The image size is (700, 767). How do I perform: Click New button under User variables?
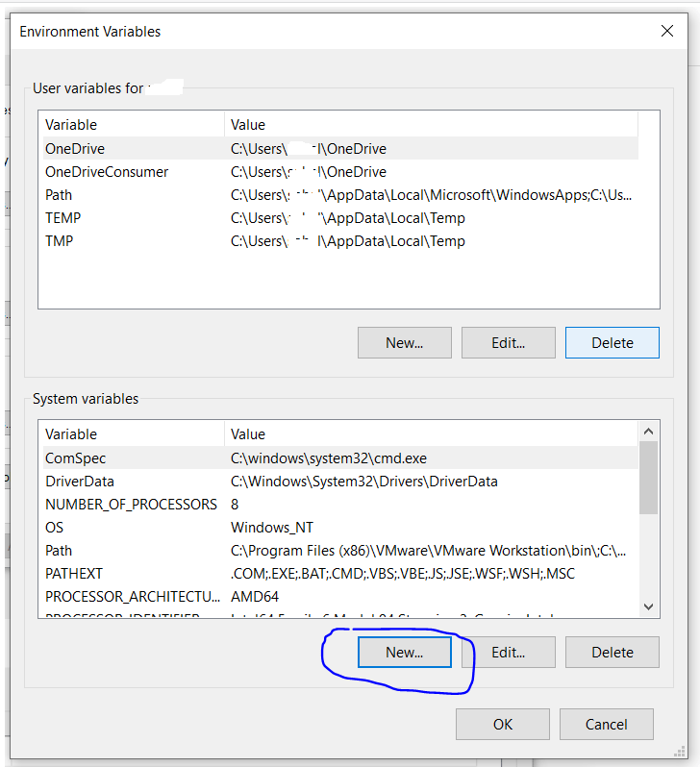(404, 343)
